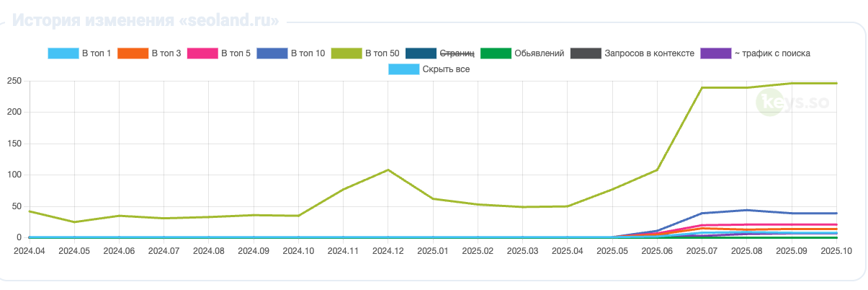868x290 pixels.
Task: Click 'В топ 10' blue line point at 2025.08
Action: click(x=747, y=210)
